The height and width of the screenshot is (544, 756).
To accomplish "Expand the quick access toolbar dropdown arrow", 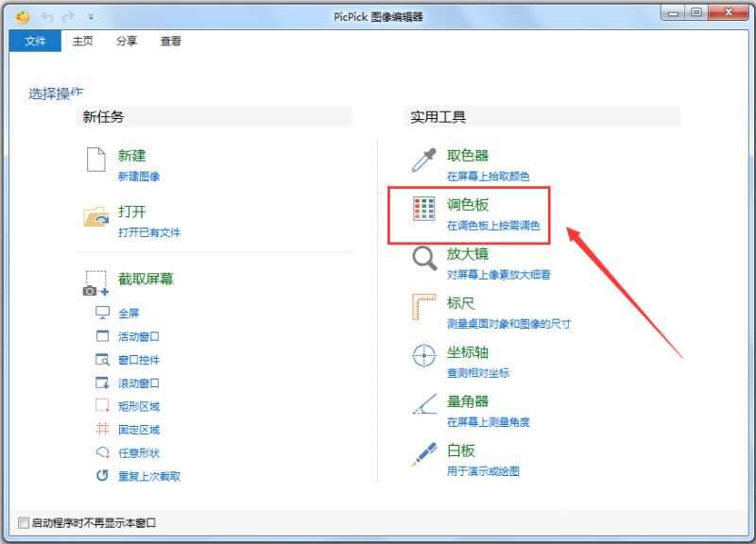I will [91, 16].
